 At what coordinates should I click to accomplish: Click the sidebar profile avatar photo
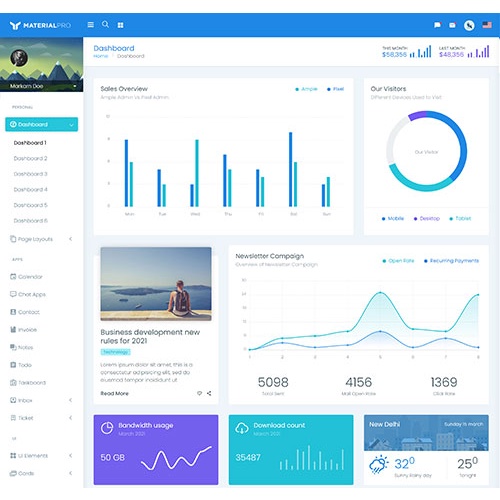19,58
